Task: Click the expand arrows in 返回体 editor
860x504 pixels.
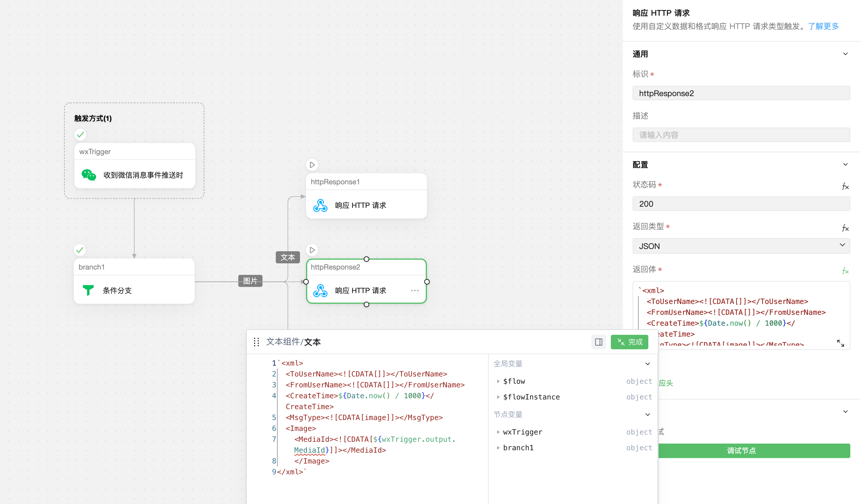Action: [x=840, y=343]
